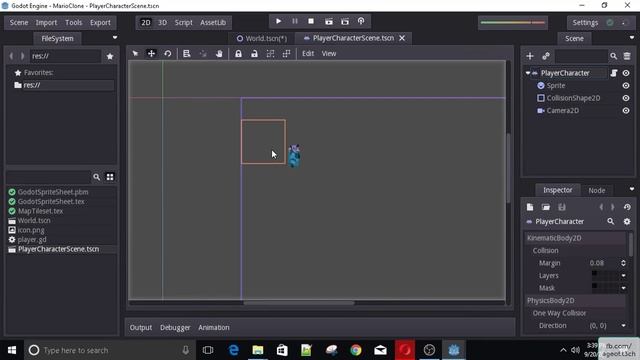Load an existing resource in Inspector
This screenshot has height=360, width=640.
click(546, 207)
